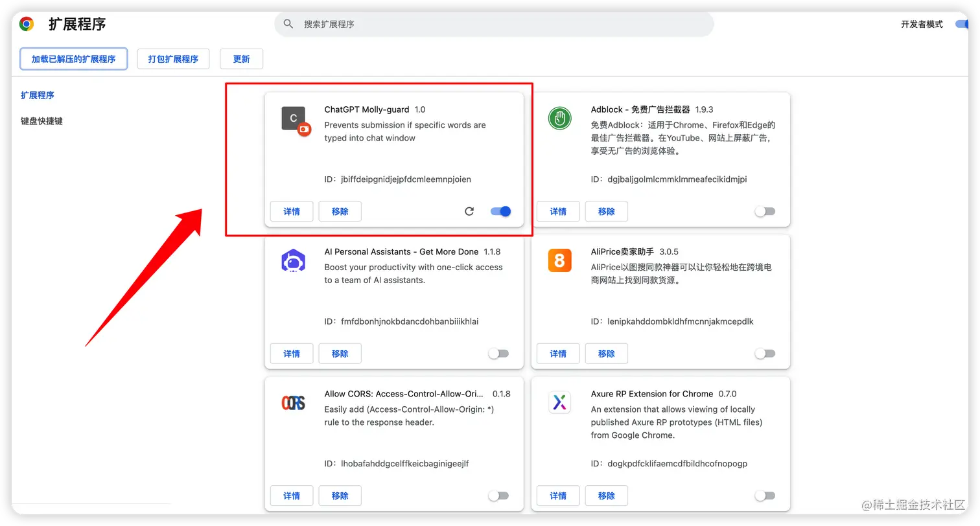
Task: Enable the Adblock extension toggle
Action: (x=765, y=211)
